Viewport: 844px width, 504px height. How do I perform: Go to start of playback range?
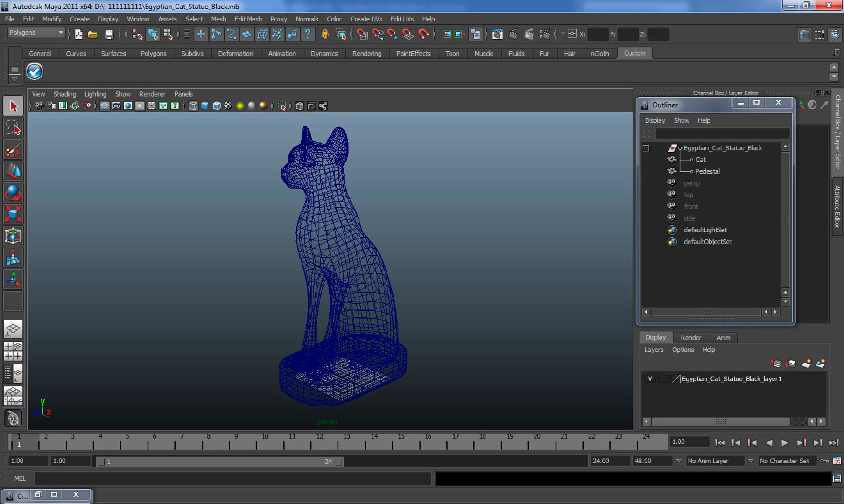coord(720,442)
